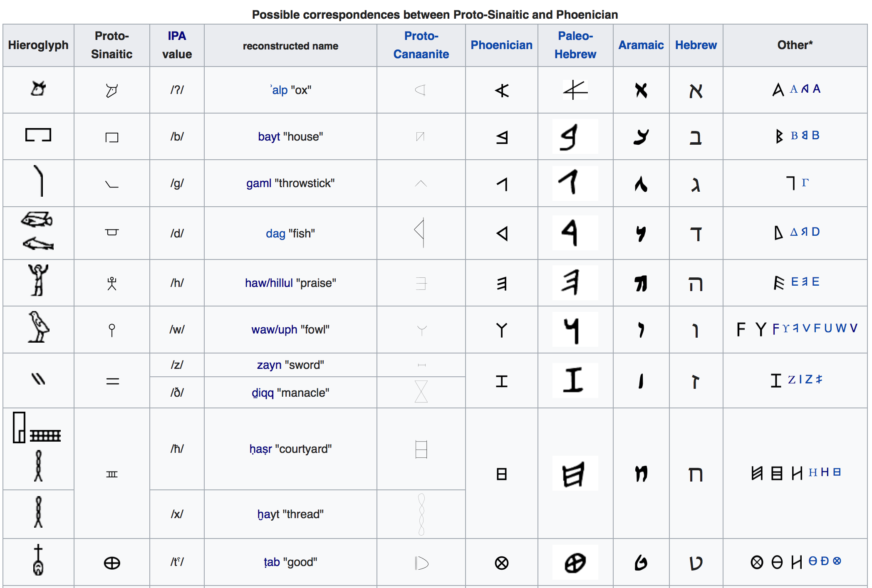Open the Paleo-Hebrew header link
The width and height of the screenshot is (872, 588).
575,45
